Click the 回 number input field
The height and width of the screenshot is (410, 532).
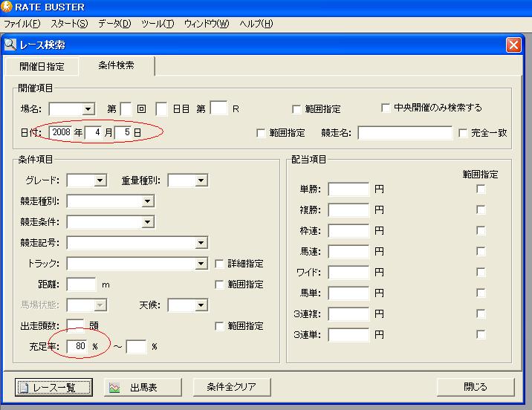(x=126, y=109)
